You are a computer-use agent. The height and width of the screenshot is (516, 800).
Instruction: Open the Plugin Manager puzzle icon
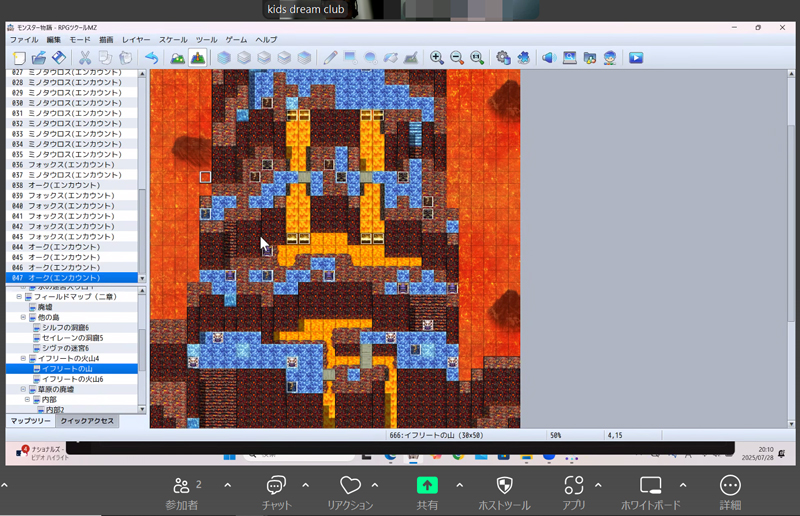pos(523,58)
